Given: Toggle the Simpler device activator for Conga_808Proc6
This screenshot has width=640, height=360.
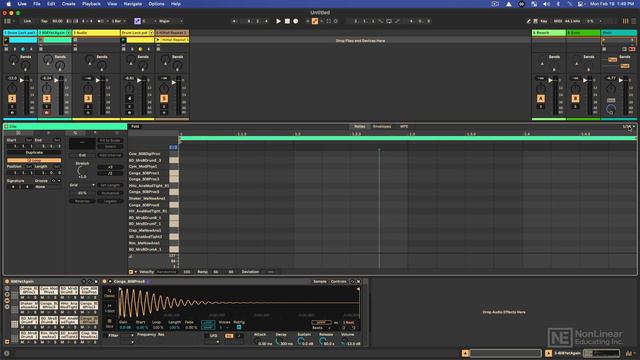Looking at the screenshot, I should click(104, 282).
